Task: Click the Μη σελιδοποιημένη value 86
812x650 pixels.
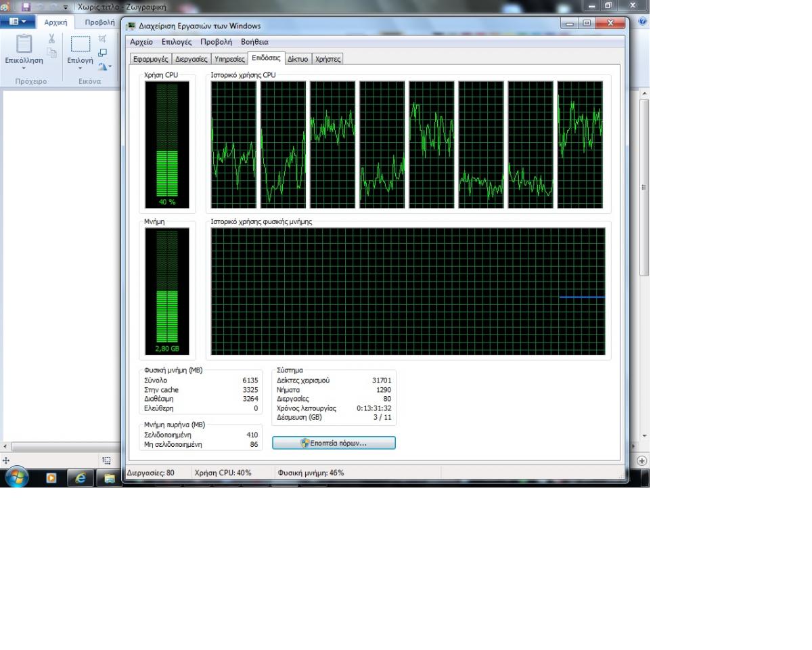Action: click(254, 445)
